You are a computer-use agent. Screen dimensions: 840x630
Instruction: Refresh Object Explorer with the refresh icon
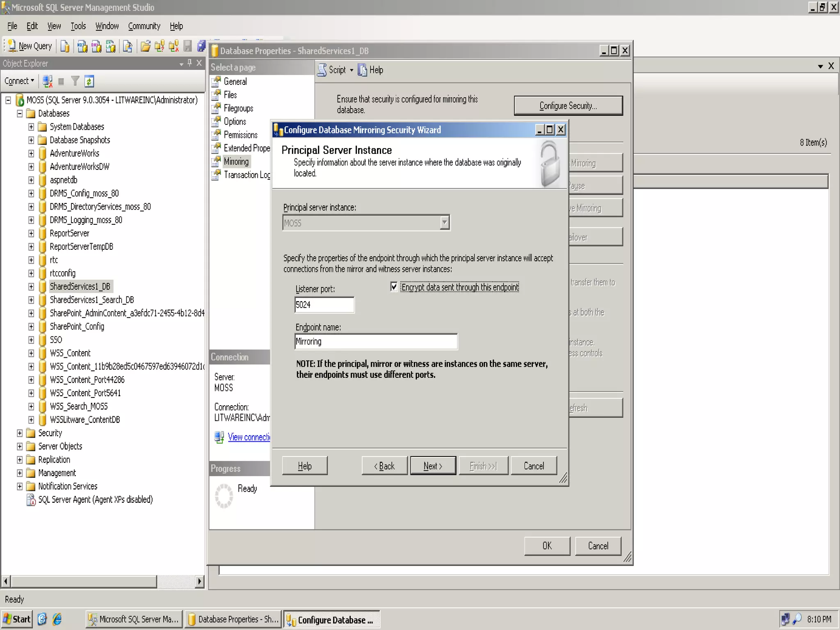(89, 81)
